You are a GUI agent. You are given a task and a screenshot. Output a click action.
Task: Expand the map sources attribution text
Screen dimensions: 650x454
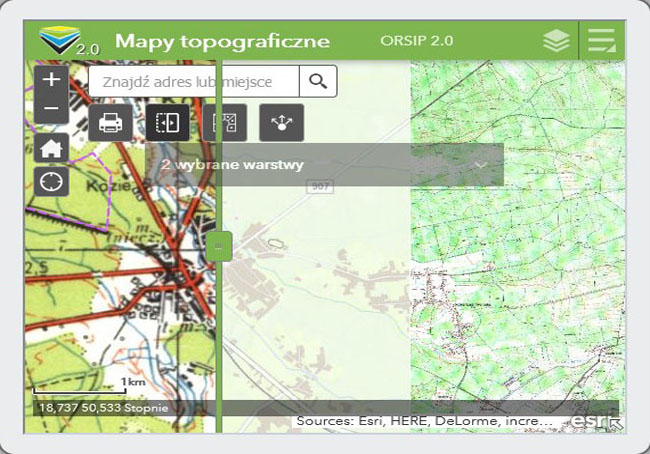[424, 422]
